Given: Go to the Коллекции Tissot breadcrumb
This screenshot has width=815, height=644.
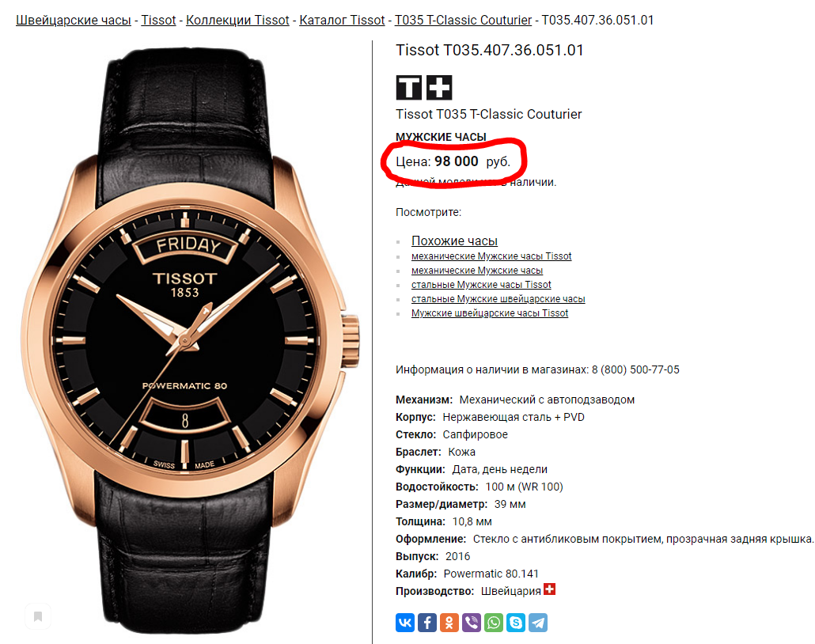Looking at the screenshot, I should pos(237,21).
